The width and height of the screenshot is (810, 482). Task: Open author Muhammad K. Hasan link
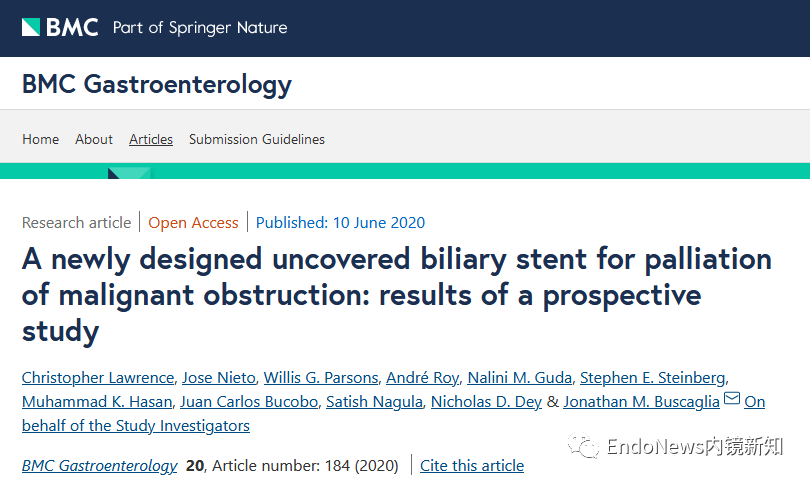[x=97, y=402]
